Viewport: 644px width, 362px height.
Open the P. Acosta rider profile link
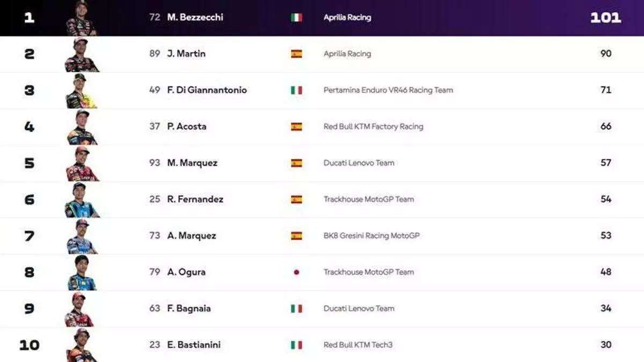187,127
